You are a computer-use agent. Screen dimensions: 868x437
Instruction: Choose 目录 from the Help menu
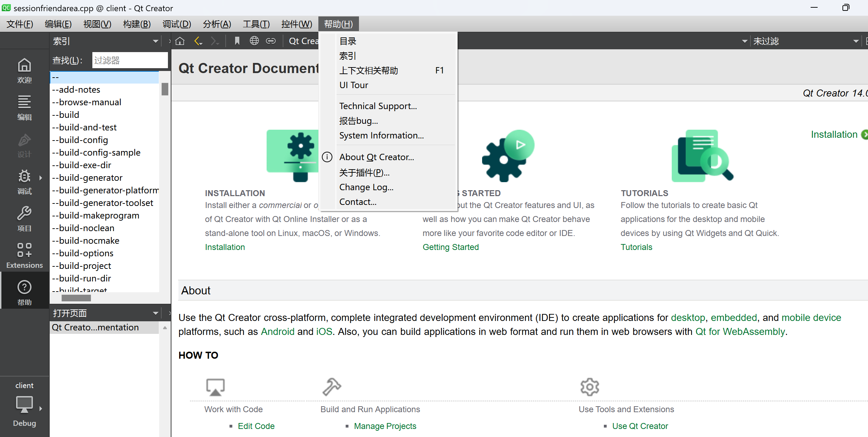388,41
